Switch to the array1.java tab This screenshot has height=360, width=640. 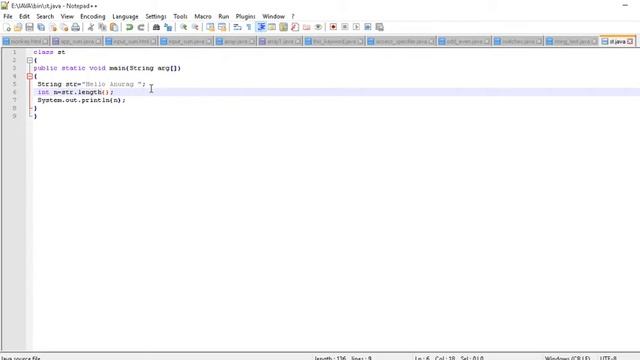[280, 41]
